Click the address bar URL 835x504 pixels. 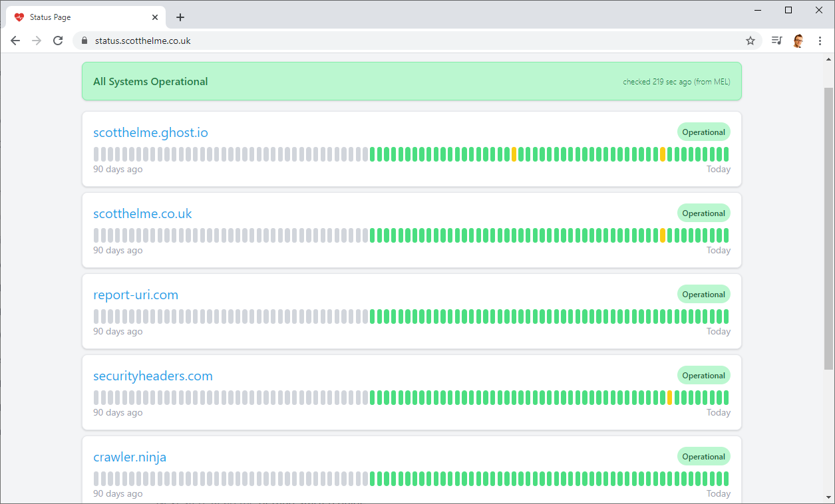pos(143,41)
